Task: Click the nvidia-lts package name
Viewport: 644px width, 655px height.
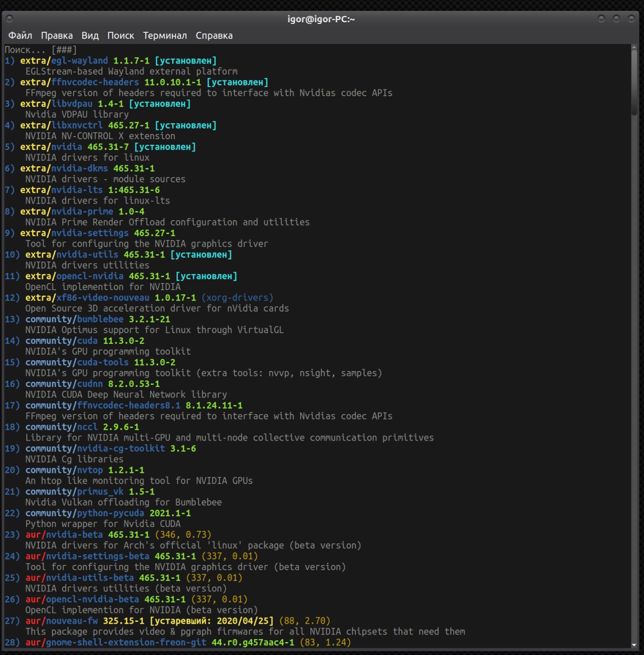Action: pyautogui.click(x=77, y=190)
